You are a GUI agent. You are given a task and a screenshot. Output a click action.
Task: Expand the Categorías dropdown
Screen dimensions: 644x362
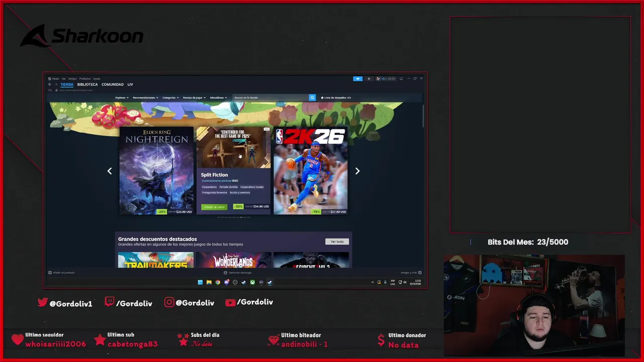coord(171,98)
